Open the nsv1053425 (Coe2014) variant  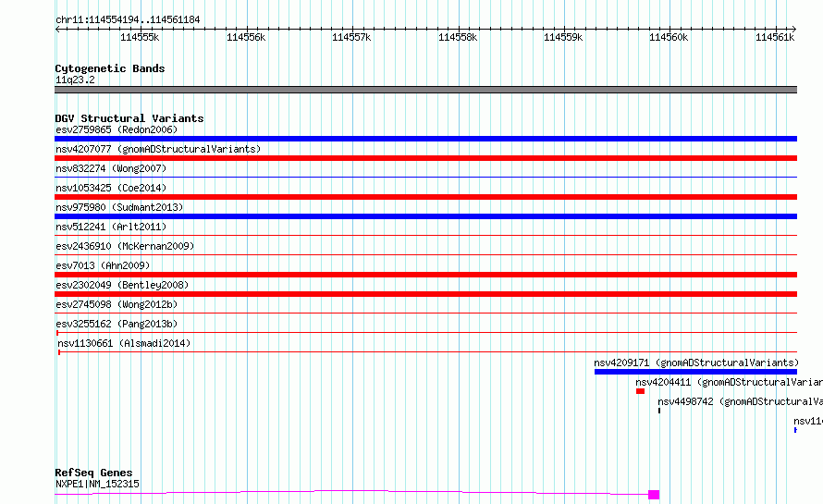pyautogui.click(x=111, y=188)
